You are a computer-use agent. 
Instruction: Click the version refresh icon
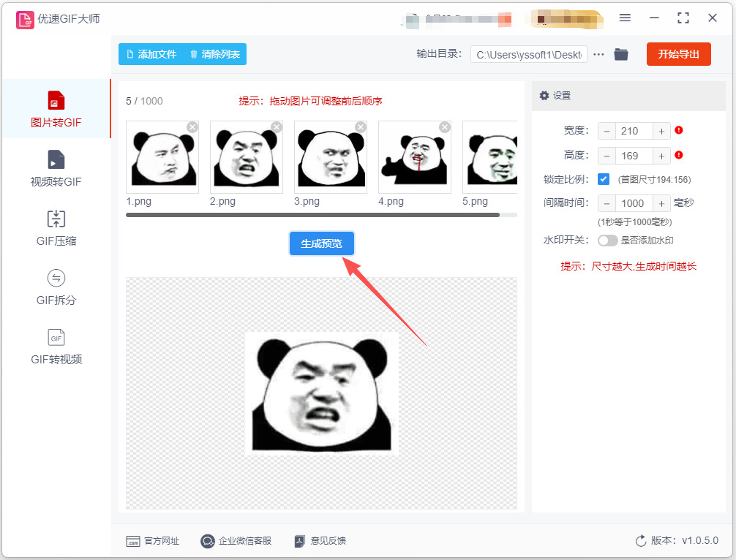[641, 541]
